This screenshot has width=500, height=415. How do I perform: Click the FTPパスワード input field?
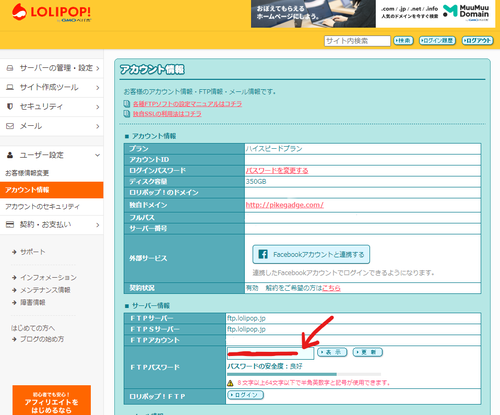click(270, 353)
